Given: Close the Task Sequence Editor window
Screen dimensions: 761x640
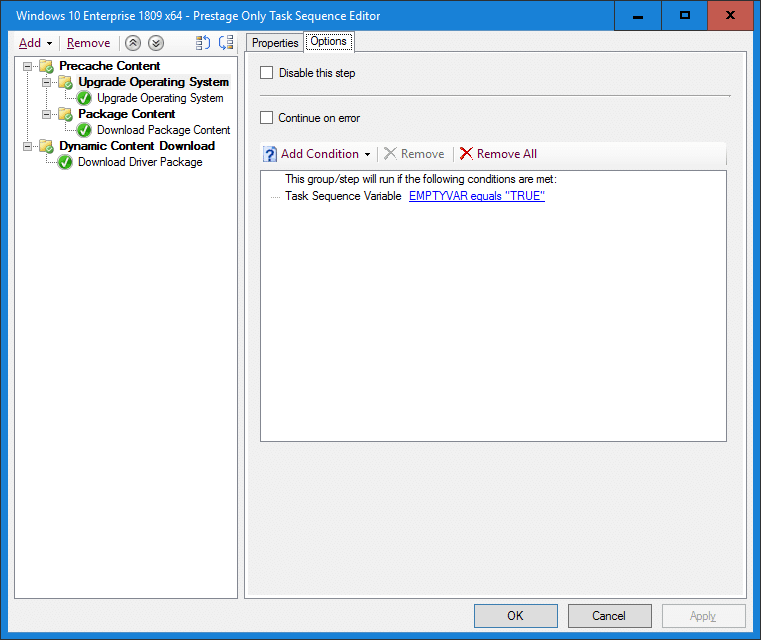Looking at the screenshot, I should pos(730,16).
